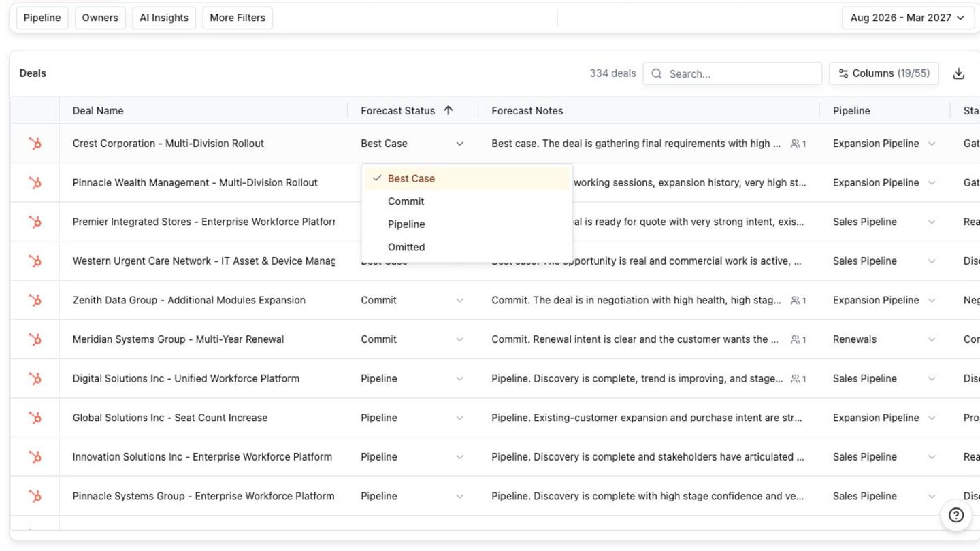980x551 pixels.
Task: Click HubSpot icon for Pinnacle Systems Group deal
Action: point(35,496)
